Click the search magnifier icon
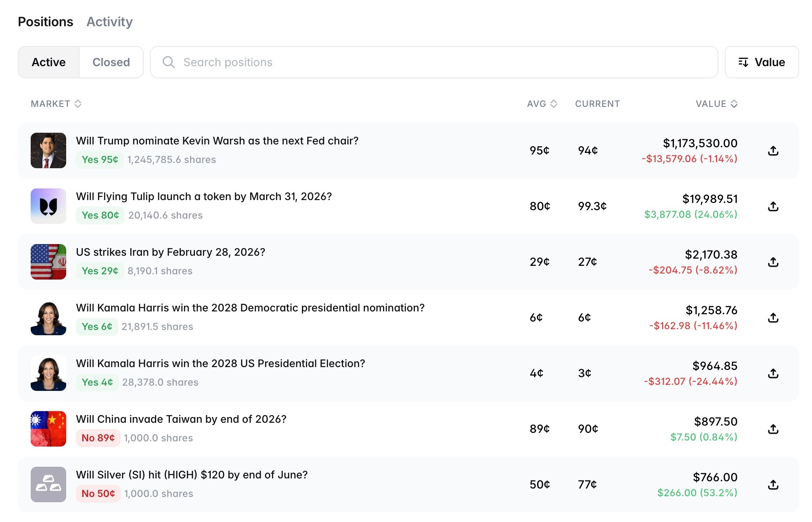 coord(169,62)
